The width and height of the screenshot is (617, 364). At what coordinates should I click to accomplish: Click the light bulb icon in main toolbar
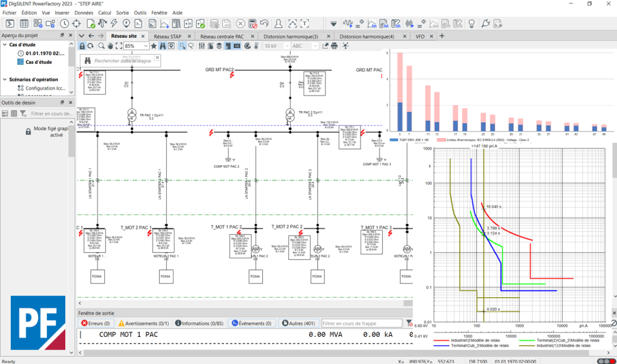pyautogui.click(x=471, y=23)
